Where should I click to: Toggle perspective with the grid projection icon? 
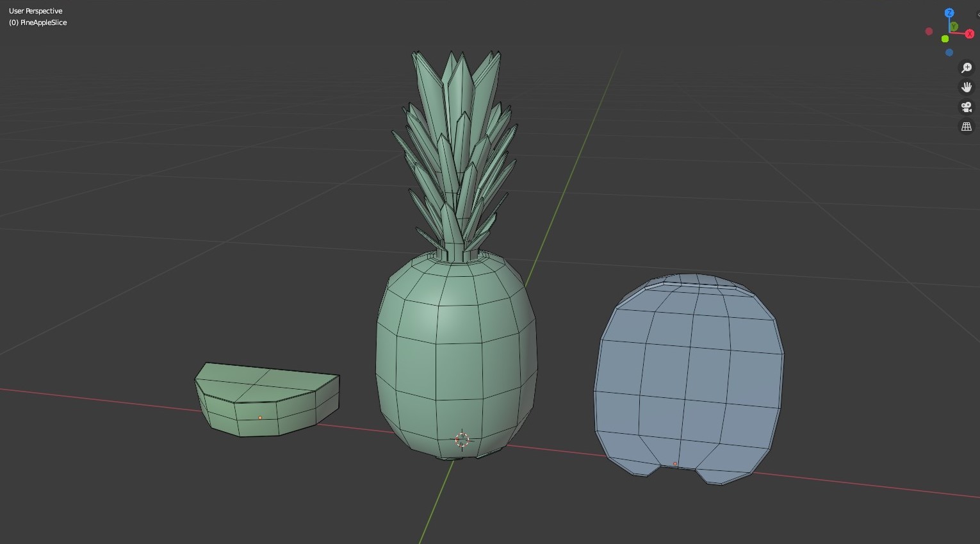click(x=967, y=126)
